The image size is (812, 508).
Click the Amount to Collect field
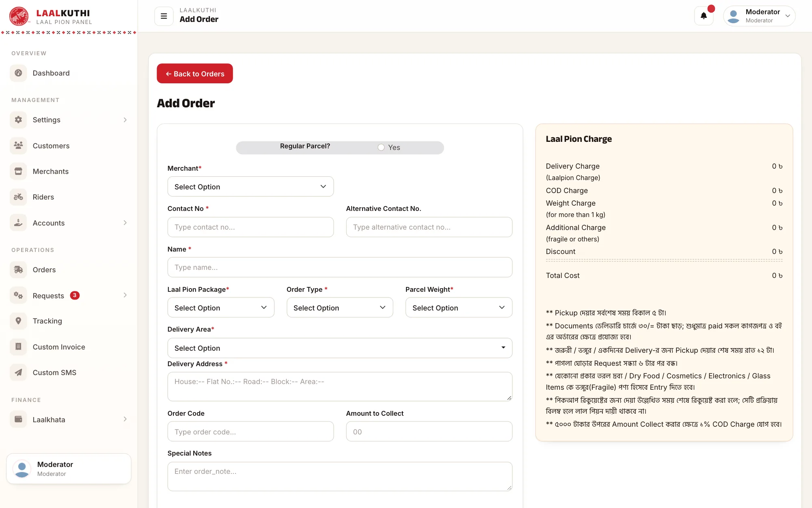pos(429,432)
